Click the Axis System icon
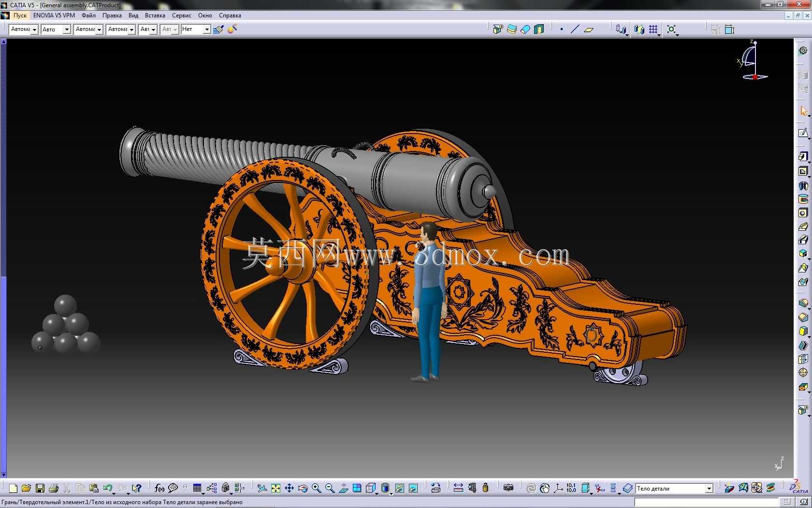Screen dimensions: 812x508 [558, 488]
